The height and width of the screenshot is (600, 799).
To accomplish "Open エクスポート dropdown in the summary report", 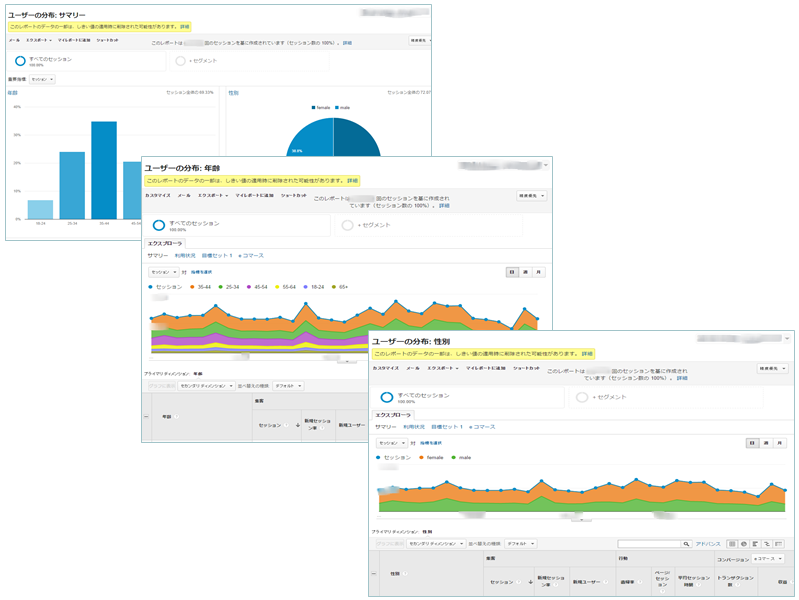I will coord(41,40).
